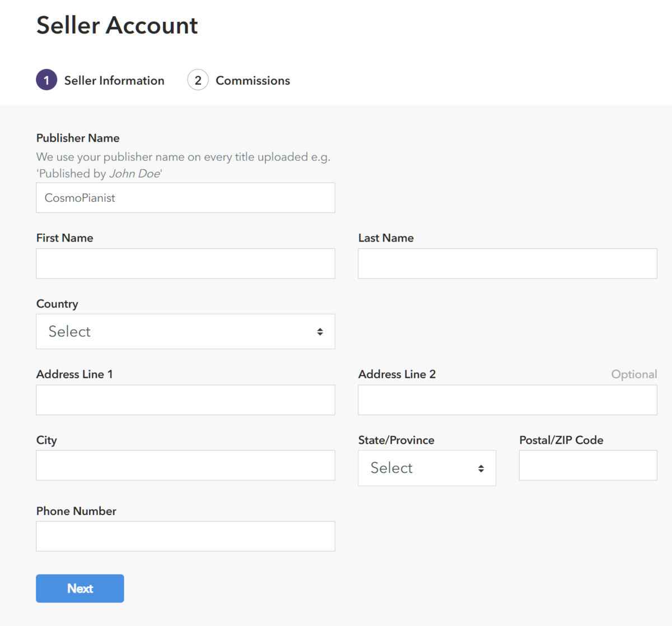
Task: Click the Seller Account page heading
Action: [x=117, y=26]
